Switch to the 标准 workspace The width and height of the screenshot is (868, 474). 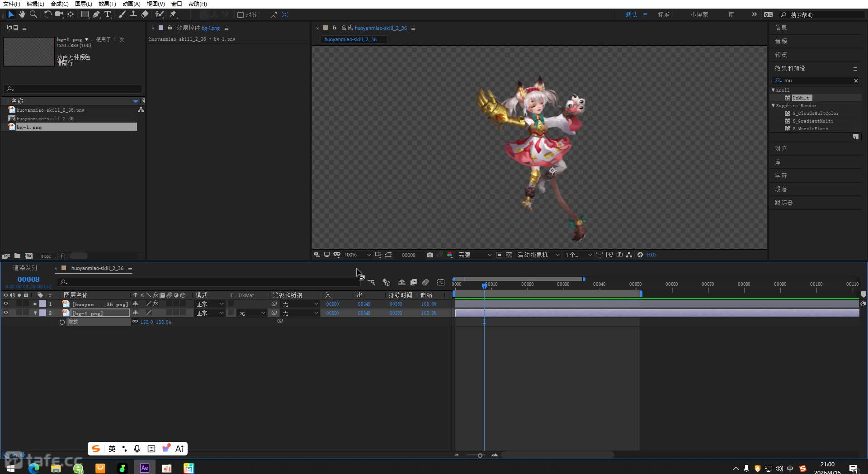point(664,15)
